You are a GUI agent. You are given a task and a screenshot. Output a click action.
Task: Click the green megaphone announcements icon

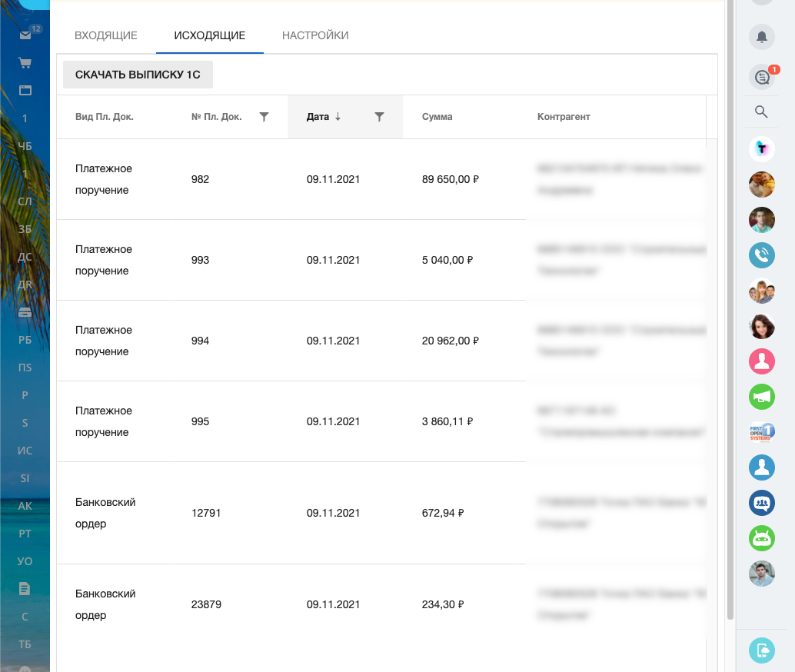coord(761,396)
